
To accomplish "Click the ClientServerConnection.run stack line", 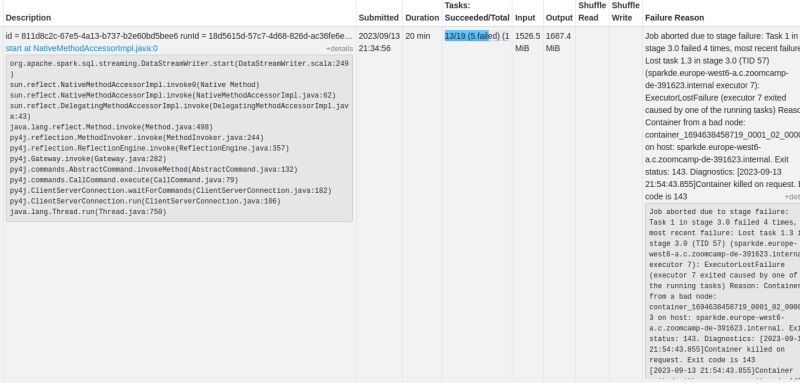I will pyautogui.click(x=145, y=201).
